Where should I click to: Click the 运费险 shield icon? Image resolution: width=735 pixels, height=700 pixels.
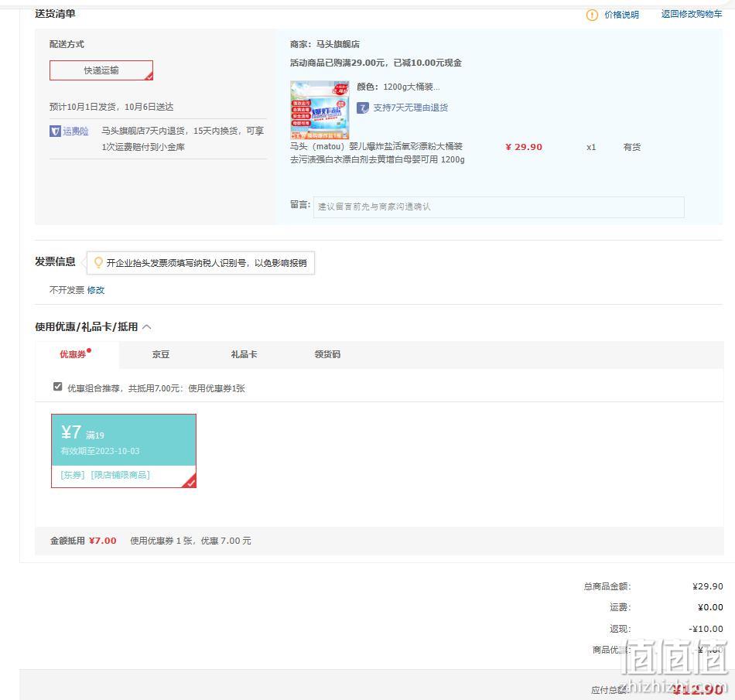[55, 131]
